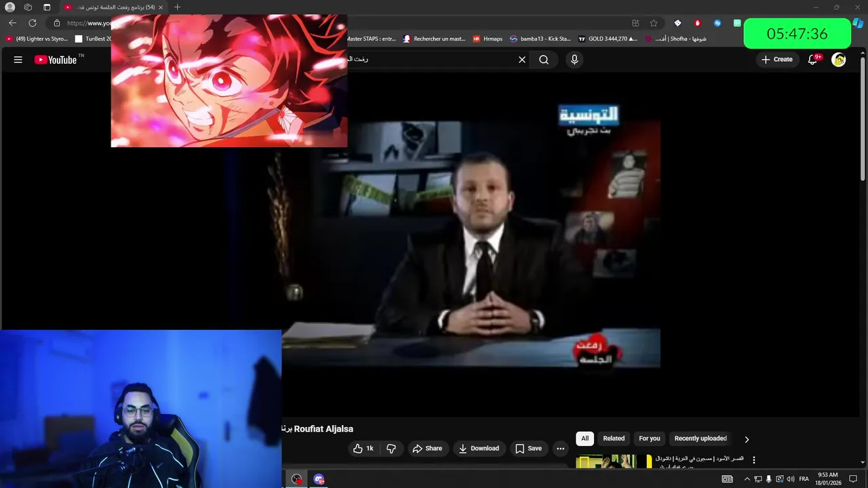Viewport: 868px width, 488px height.
Task: Open the touch keyboard tray icon
Action: tap(727, 479)
